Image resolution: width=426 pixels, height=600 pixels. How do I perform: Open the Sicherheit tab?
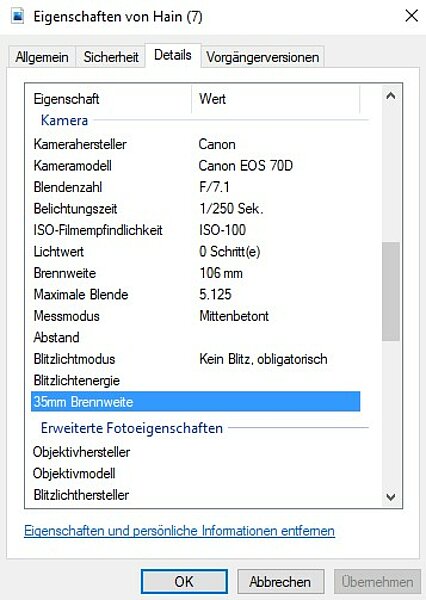(x=111, y=57)
